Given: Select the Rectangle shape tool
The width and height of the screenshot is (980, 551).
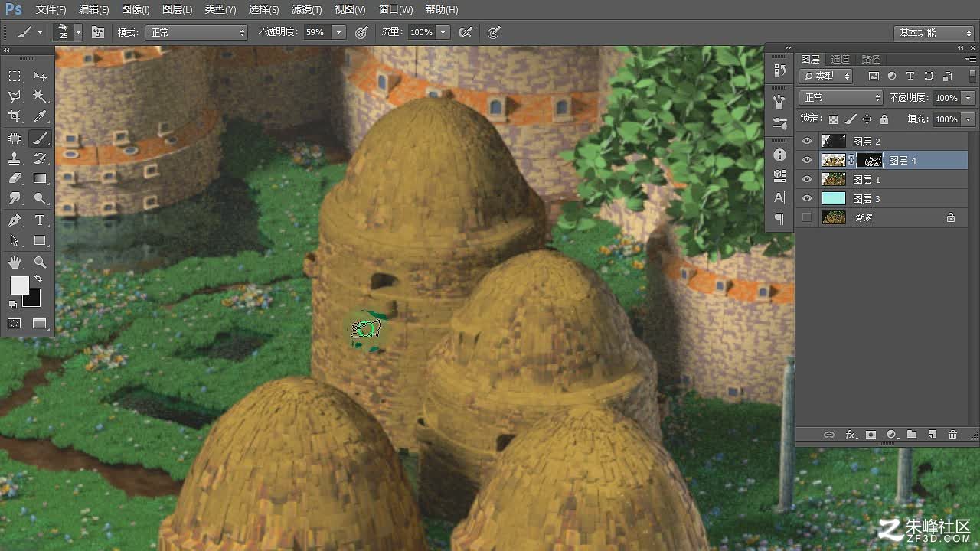Looking at the screenshot, I should (x=40, y=240).
